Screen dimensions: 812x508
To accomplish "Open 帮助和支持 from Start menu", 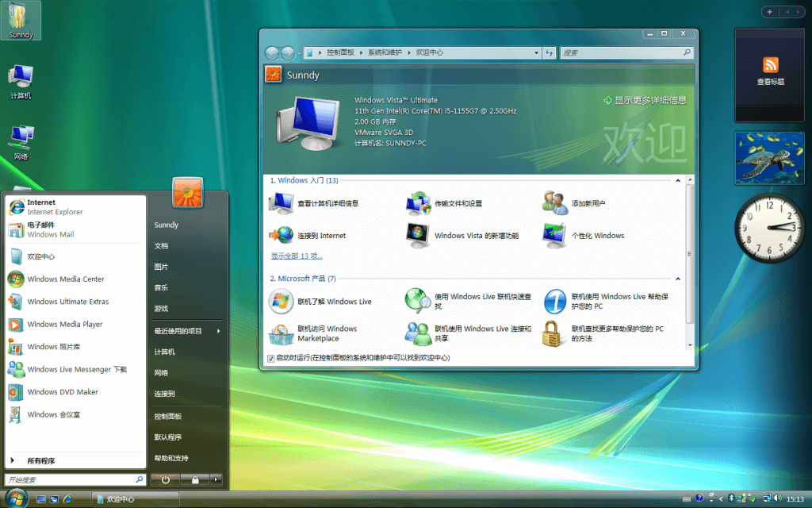I will point(171,458).
